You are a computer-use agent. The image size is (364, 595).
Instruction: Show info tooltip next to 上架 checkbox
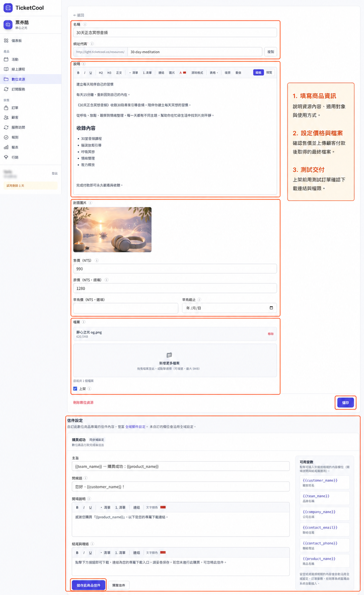89,389
